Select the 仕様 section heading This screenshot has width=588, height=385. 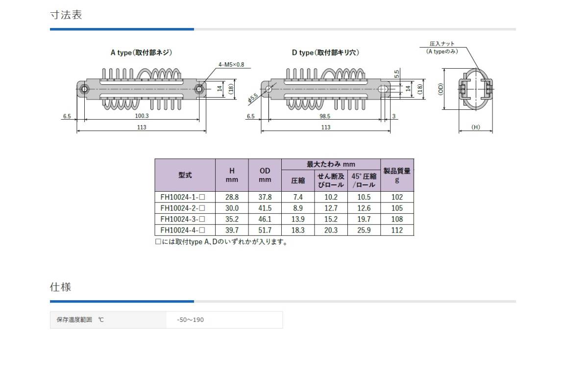61,287
